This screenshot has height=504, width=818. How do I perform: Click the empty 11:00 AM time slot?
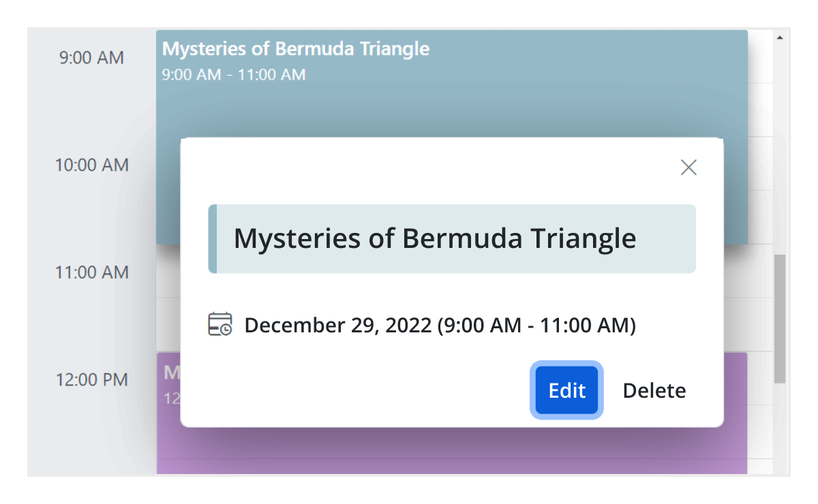(168, 272)
